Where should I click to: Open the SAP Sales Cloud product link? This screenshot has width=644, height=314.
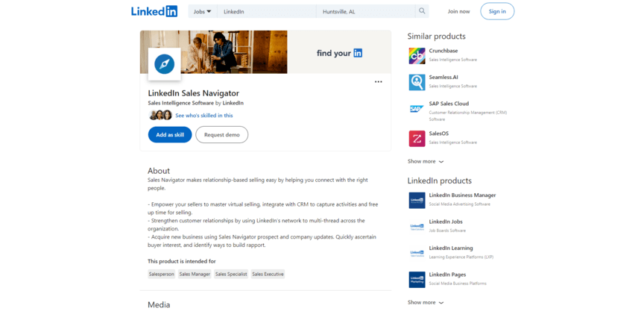pyautogui.click(x=449, y=104)
